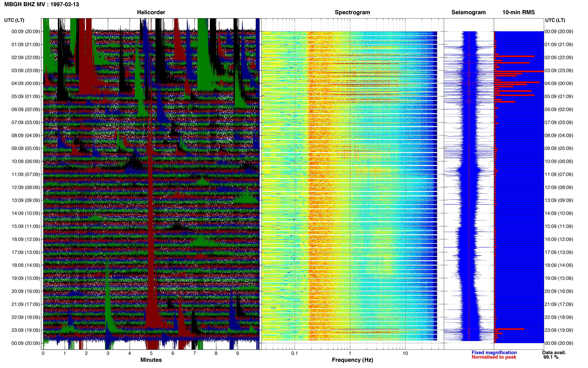Click right time label '18:09 (14:09)'
The height and width of the screenshot is (368, 588).
559,265
